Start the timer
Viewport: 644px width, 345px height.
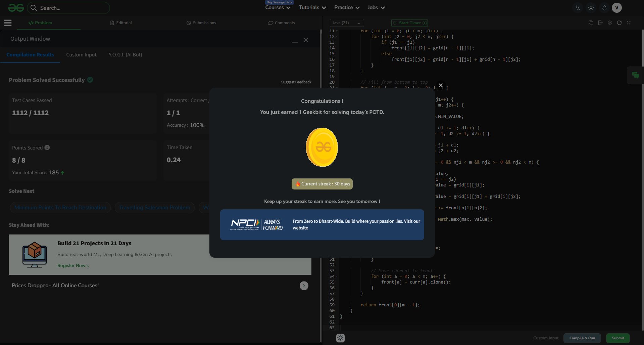(x=409, y=23)
